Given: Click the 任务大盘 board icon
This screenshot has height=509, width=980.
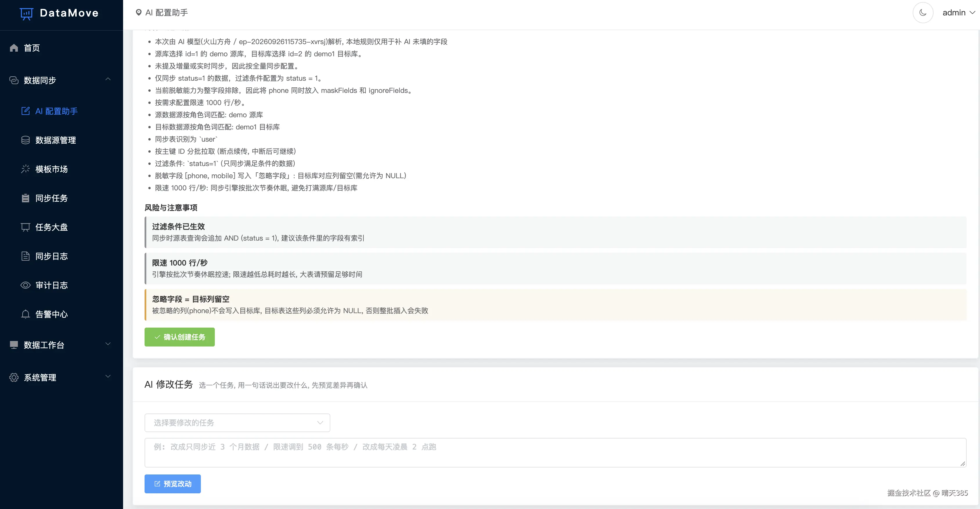Looking at the screenshot, I should (26, 227).
